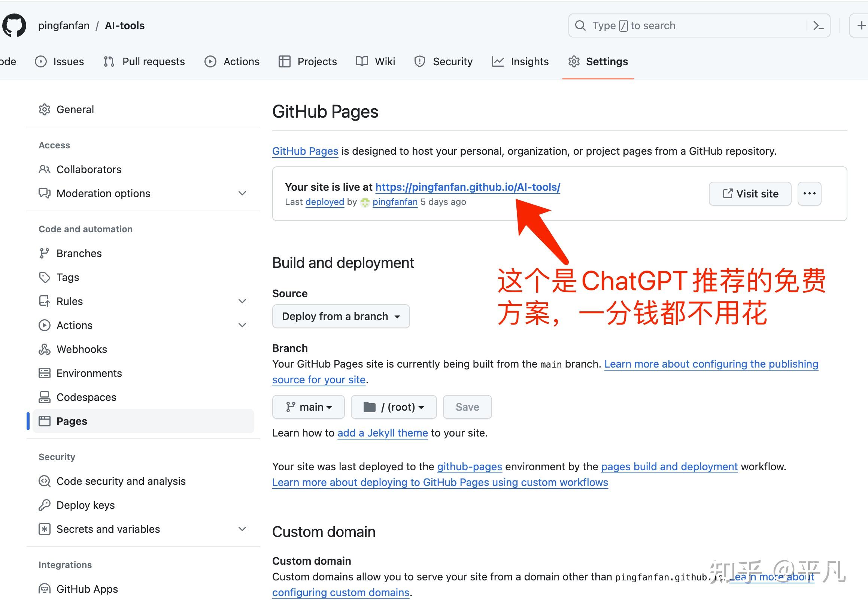868x607 pixels.
Task: Open the "add a Jekyll theme" link
Action: [383, 433]
